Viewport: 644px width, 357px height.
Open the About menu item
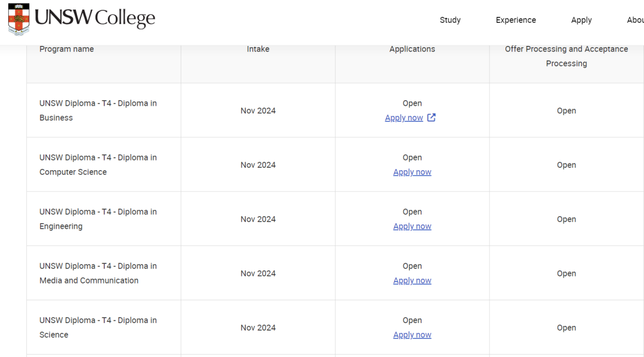coord(635,20)
